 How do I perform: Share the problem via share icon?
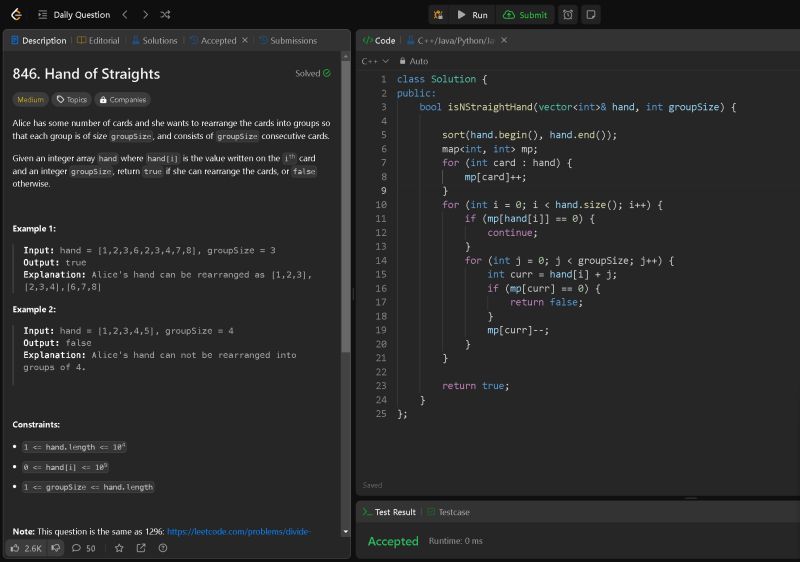coord(141,548)
